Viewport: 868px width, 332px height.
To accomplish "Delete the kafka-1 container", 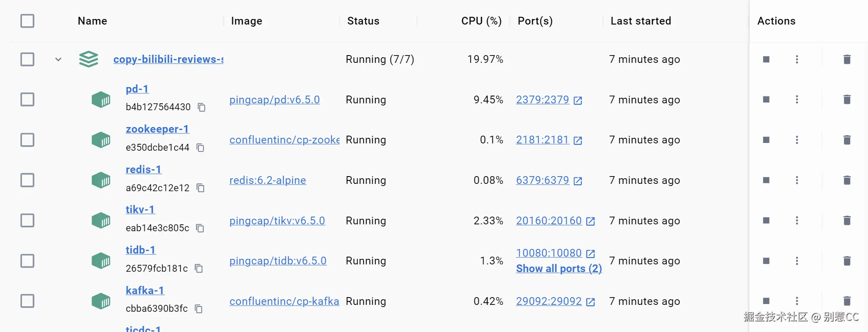I will click(847, 301).
